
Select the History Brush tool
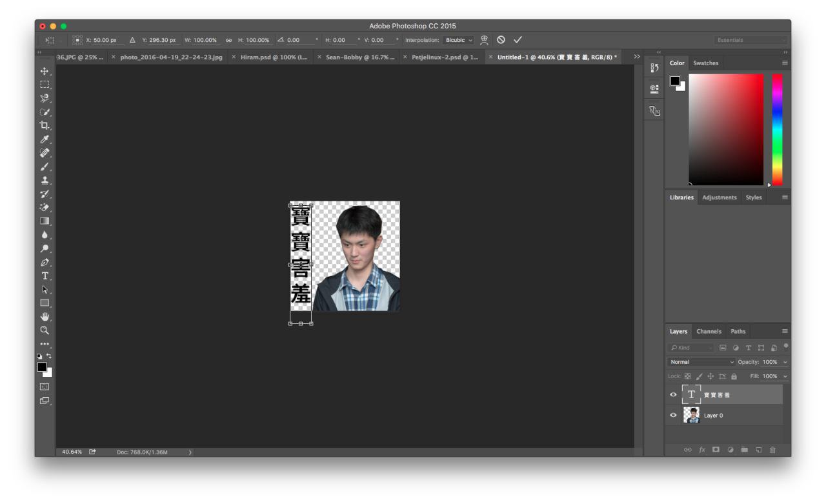click(x=45, y=194)
